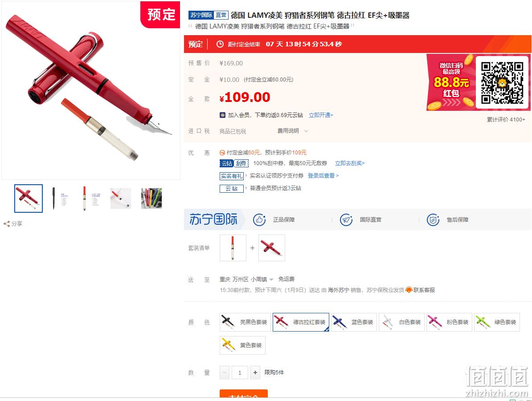The height and width of the screenshot is (401, 532).
Task: Click the 国际直营 paper plane icon
Action: click(346, 220)
